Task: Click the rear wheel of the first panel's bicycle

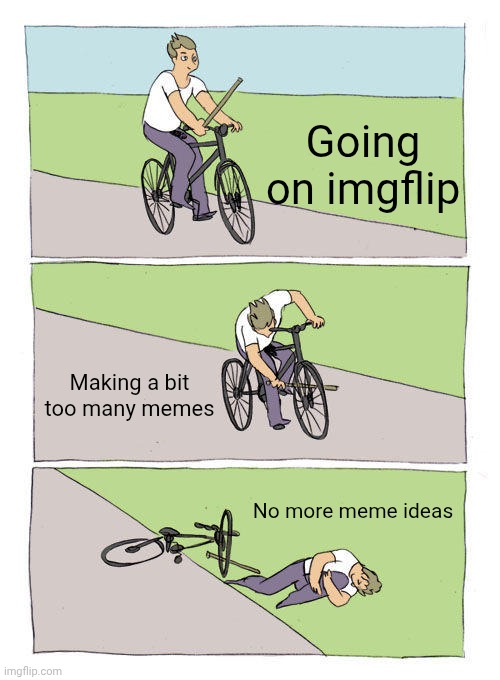Action: click(x=158, y=196)
